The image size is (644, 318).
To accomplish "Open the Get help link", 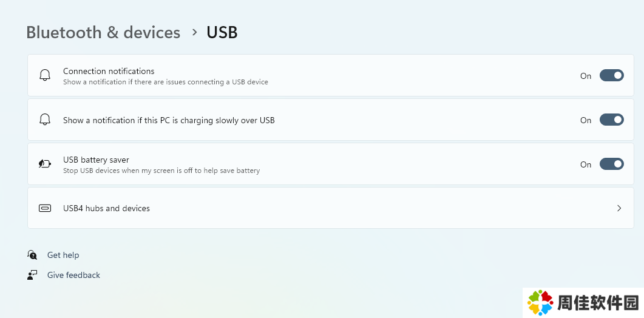I will click(x=63, y=255).
